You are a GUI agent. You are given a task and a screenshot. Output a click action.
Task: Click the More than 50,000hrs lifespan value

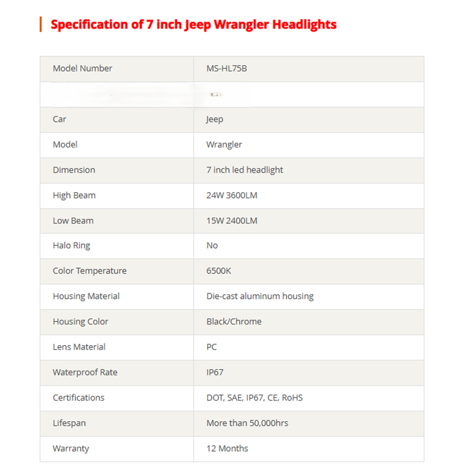pyautogui.click(x=247, y=423)
